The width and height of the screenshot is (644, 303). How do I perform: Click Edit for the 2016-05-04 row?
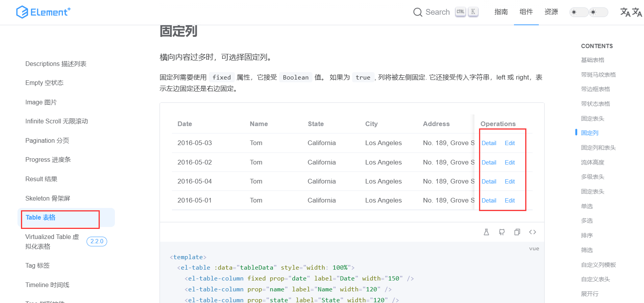510,182
